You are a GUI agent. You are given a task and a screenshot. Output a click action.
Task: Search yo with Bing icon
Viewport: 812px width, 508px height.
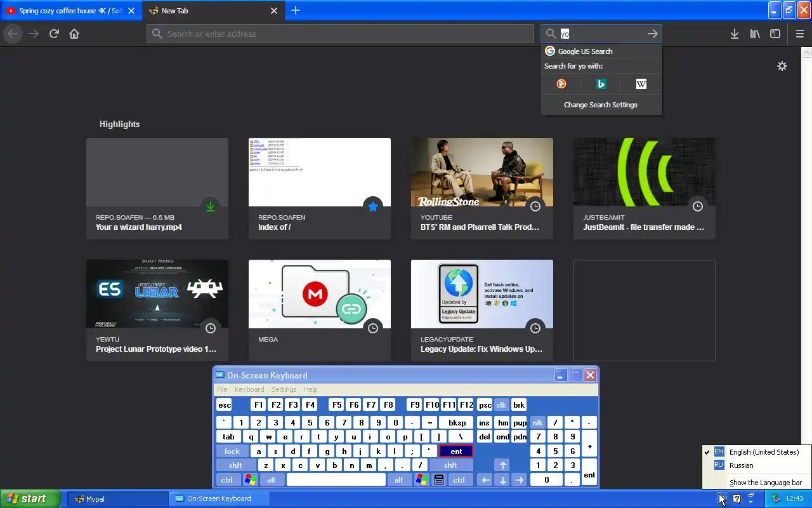[601, 84]
